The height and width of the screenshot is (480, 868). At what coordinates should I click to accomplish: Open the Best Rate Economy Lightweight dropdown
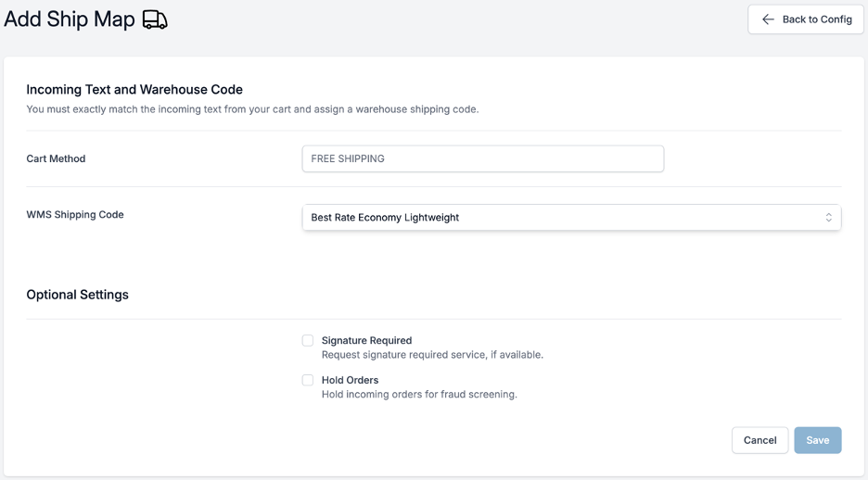(x=571, y=218)
